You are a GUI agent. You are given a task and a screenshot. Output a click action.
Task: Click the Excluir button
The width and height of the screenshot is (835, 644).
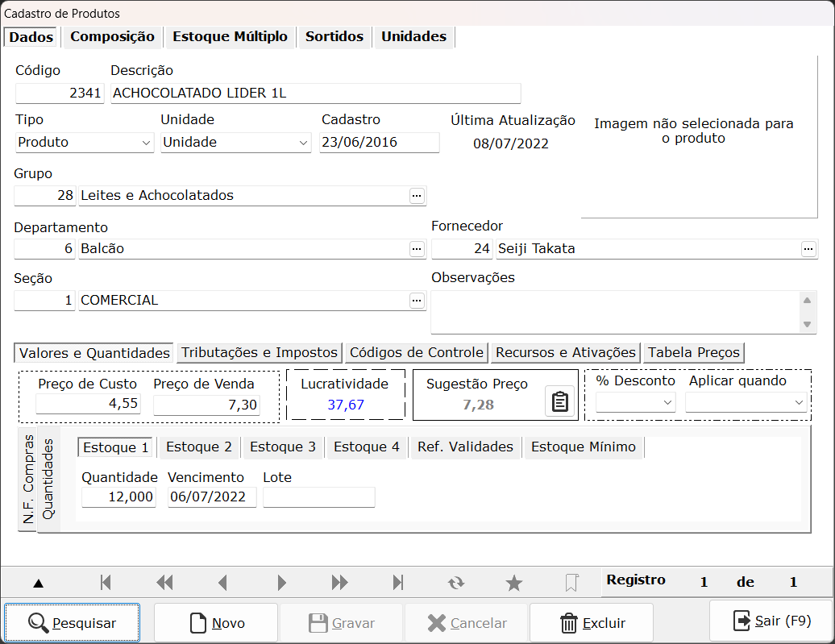coord(592,622)
